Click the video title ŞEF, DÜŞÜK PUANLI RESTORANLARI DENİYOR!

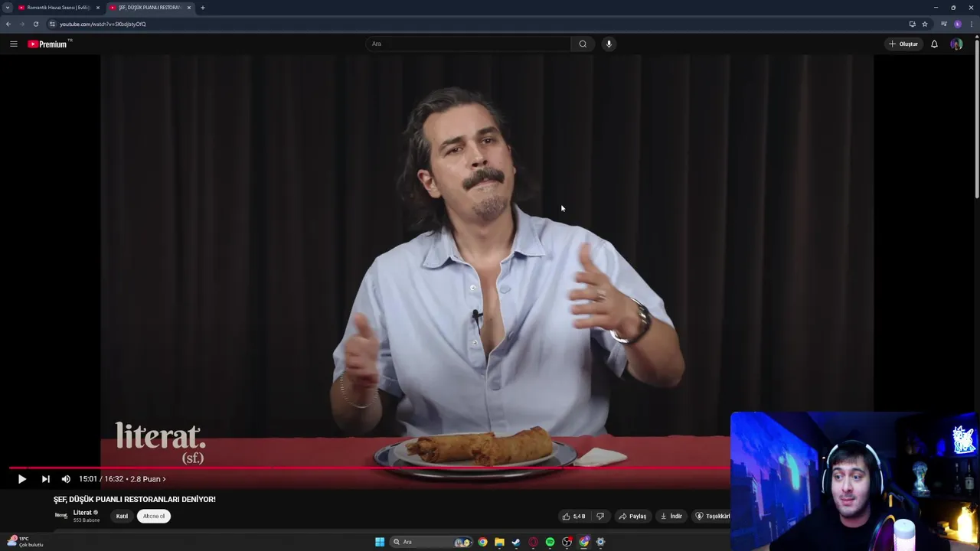click(x=135, y=499)
